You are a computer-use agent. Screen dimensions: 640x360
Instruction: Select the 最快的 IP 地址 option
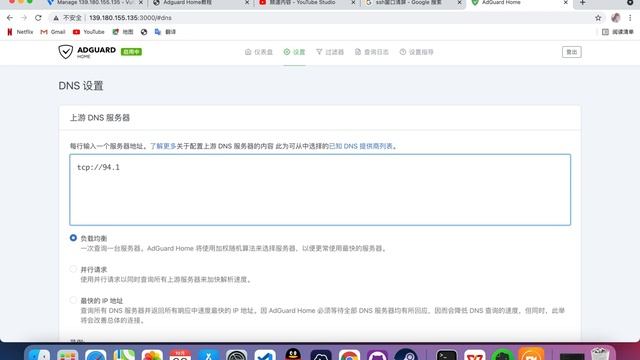click(73, 300)
